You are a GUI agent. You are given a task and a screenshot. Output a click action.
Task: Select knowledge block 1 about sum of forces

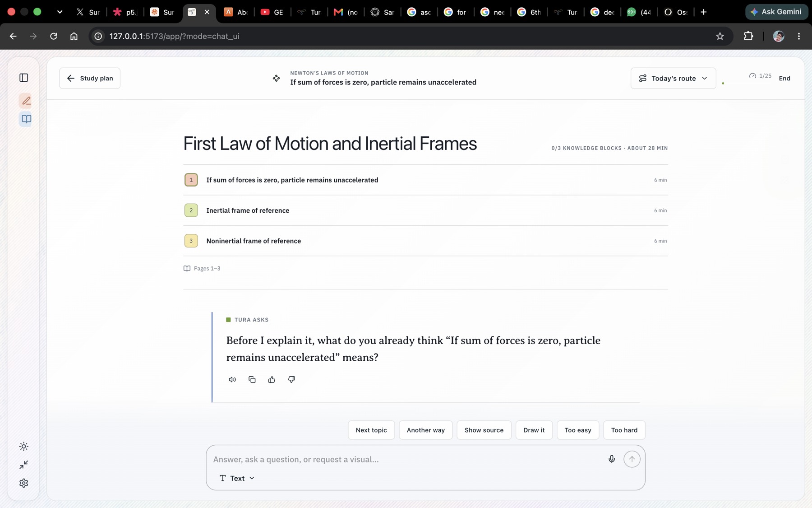(425, 180)
